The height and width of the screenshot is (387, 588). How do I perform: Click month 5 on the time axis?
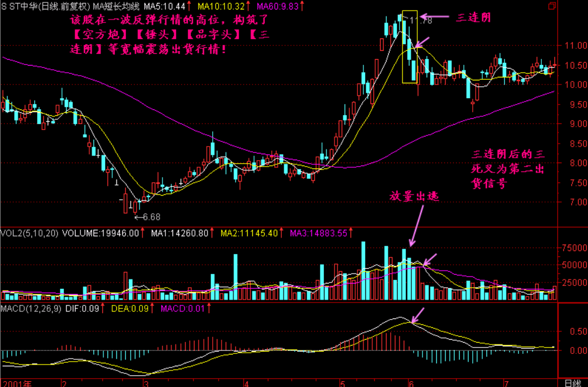pyautogui.click(x=341, y=382)
